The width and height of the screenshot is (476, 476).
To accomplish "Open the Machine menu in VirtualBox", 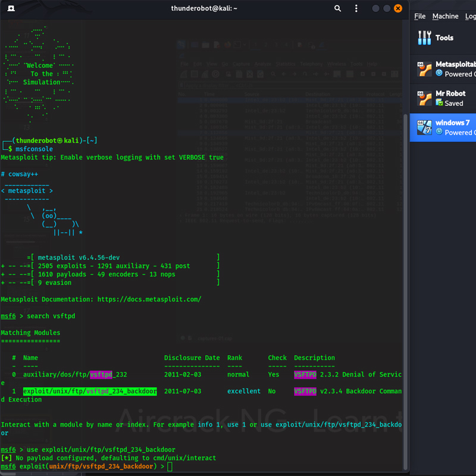I will click(x=445, y=16).
